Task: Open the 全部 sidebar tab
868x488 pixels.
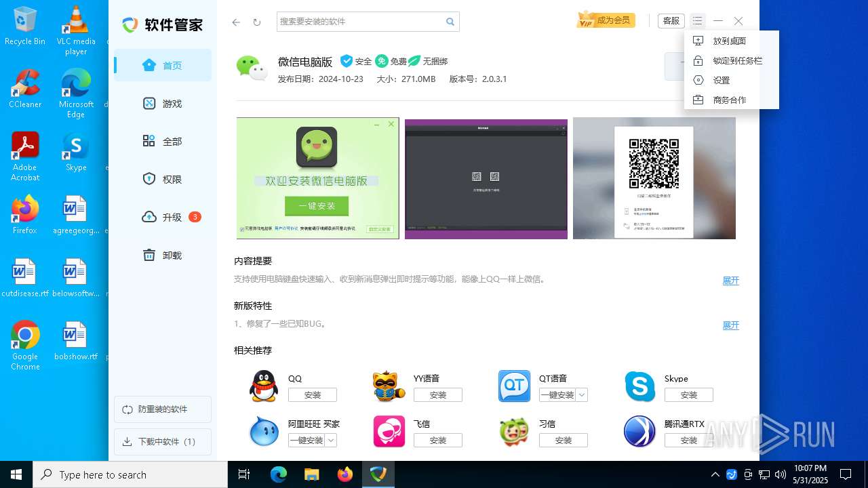Action: click(x=163, y=142)
